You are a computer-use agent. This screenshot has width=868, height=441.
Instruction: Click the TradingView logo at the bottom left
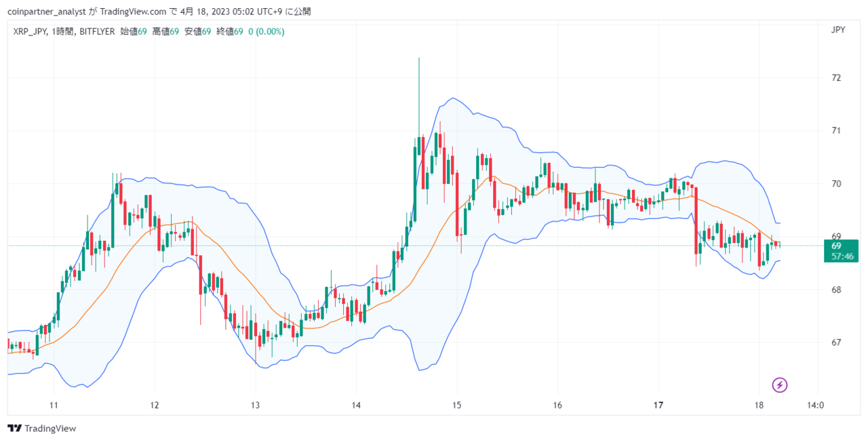click(x=41, y=428)
